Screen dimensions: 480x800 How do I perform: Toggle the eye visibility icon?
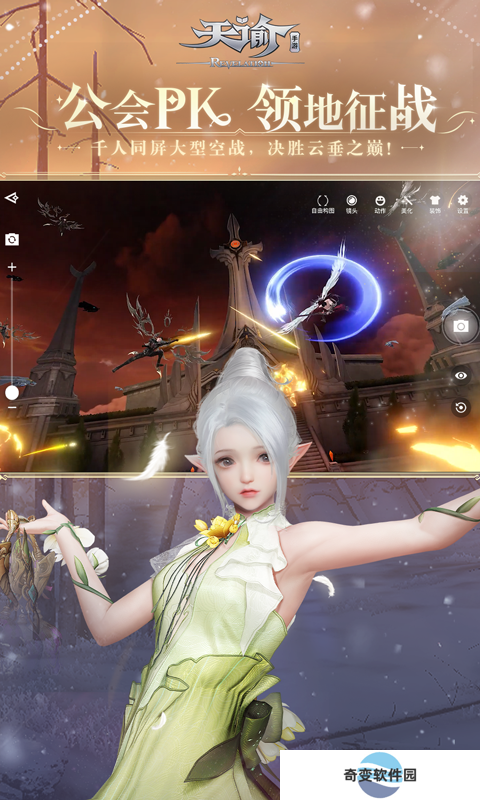click(x=461, y=376)
